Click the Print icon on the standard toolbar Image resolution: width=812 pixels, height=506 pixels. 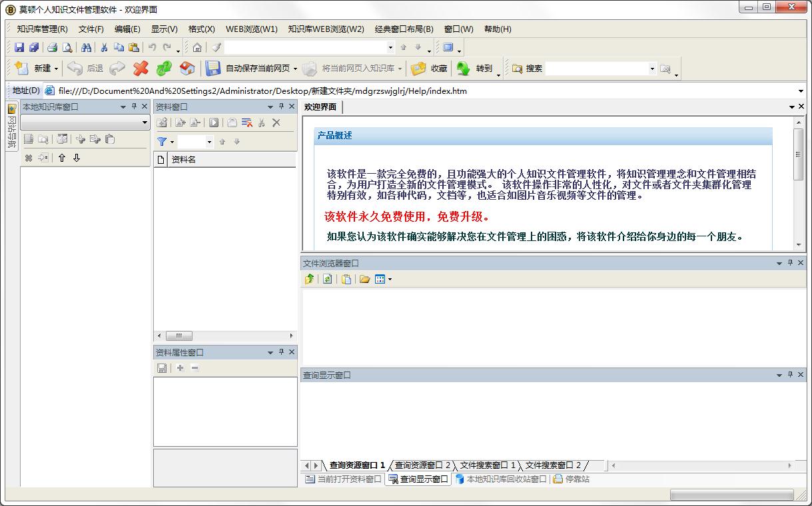(x=53, y=47)
